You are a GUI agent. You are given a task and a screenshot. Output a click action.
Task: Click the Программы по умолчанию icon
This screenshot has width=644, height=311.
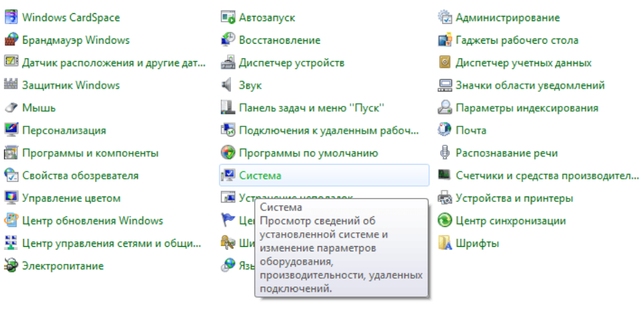coord(228,154)
